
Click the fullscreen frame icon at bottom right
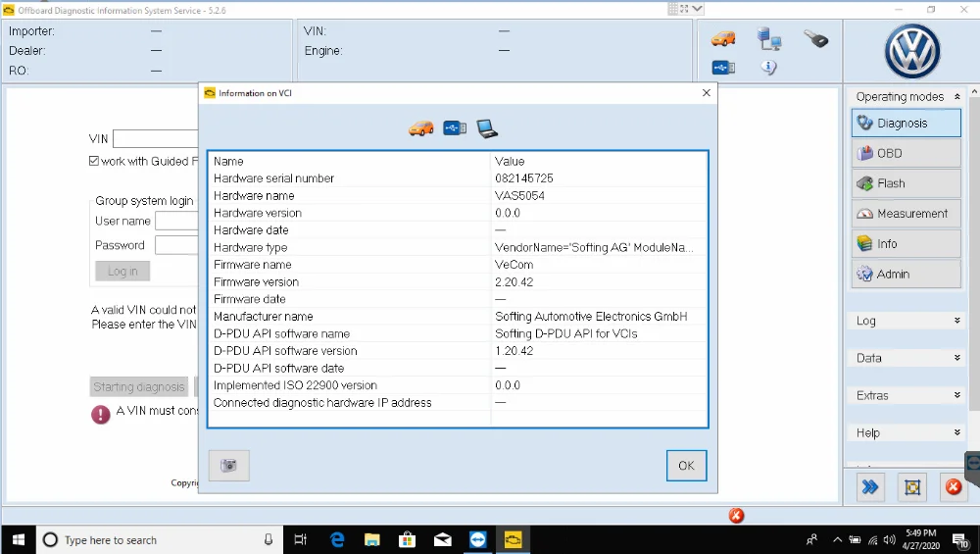tap(911, 487)
